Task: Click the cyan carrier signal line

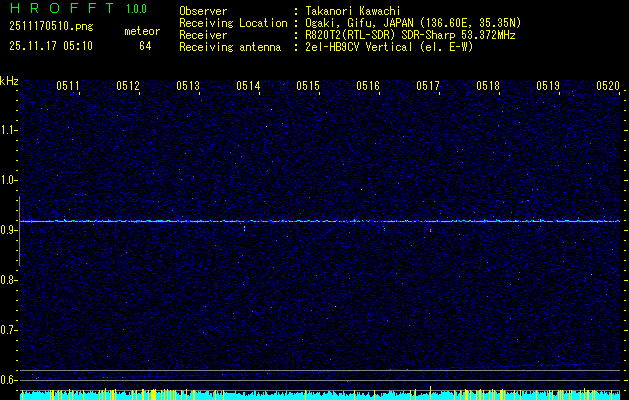Action: point(320,221)
